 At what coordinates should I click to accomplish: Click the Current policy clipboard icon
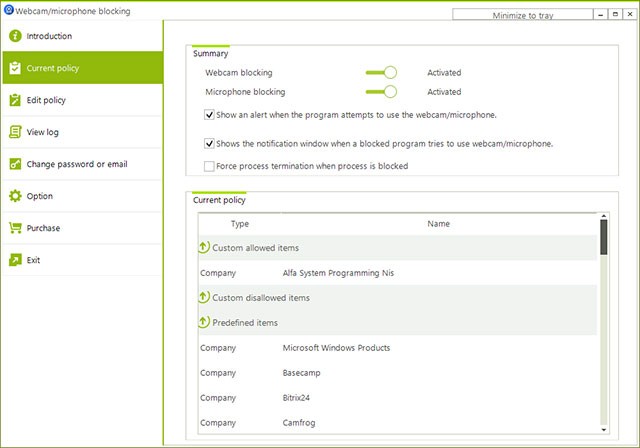[x=15, y=68]
